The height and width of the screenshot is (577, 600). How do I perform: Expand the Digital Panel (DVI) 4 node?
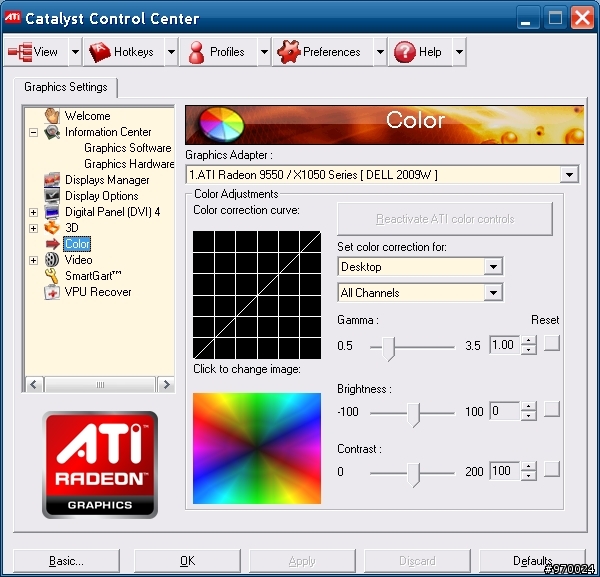[x=34, y=212]
